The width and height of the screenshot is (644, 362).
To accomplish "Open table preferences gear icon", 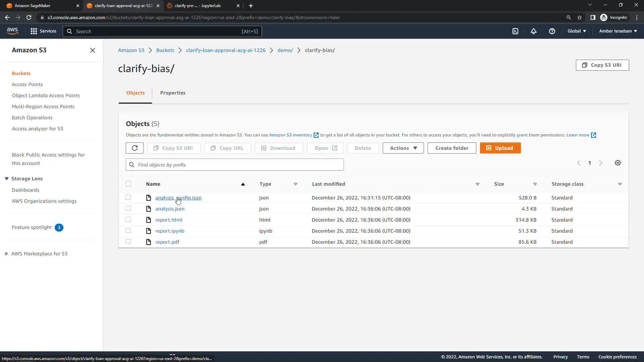I will point(618,163).
